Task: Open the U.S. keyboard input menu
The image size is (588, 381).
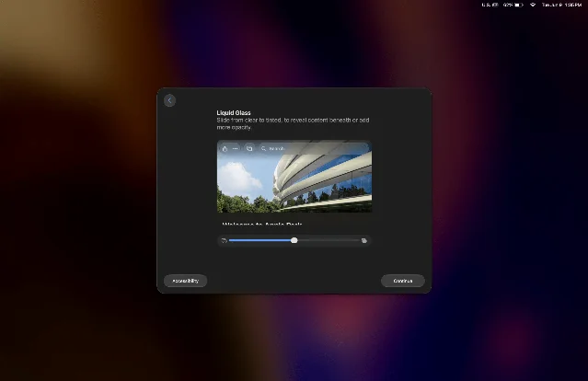Action: click(x=490, y=5)
